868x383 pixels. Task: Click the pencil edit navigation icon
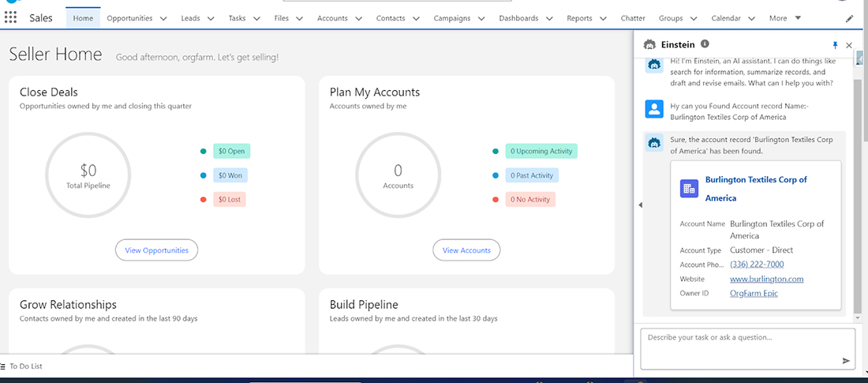pos(849,18)
